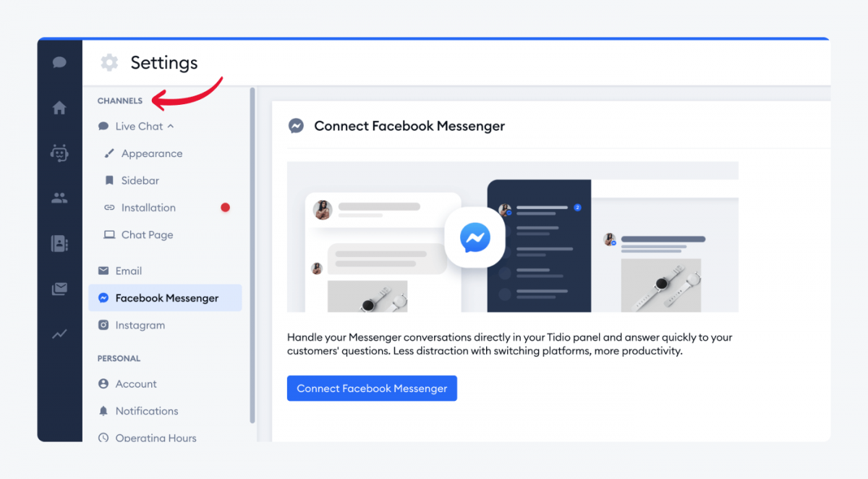Screen dimensions: 868x479
Task: Click the Account person icon
Action: [x=103, y=383]
